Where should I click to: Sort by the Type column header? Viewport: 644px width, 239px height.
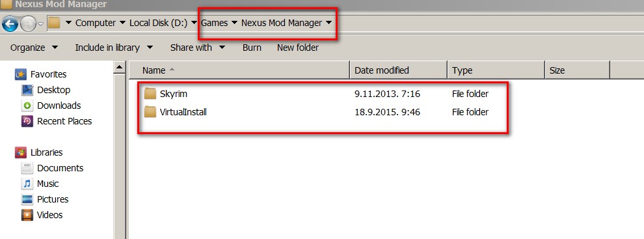(496, 70)
